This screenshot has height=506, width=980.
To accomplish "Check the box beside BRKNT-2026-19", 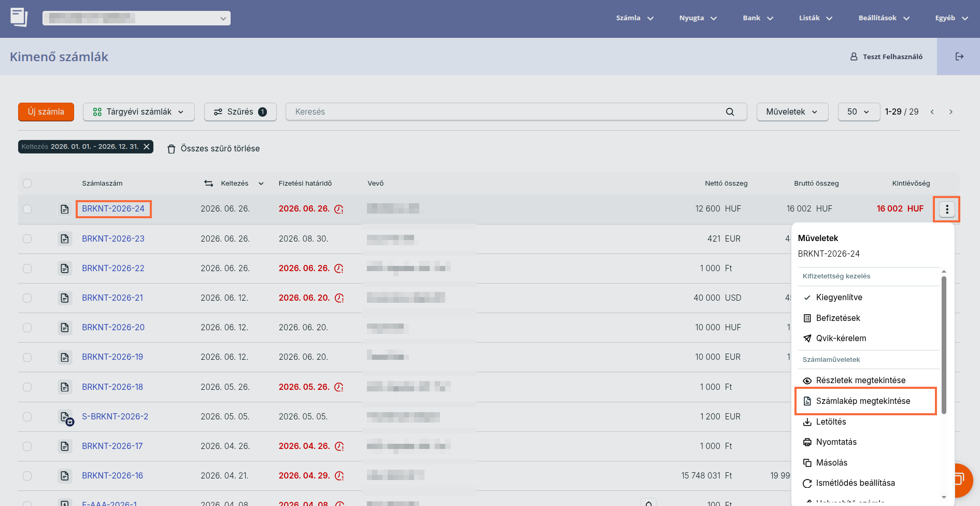I will coord(27,358).
